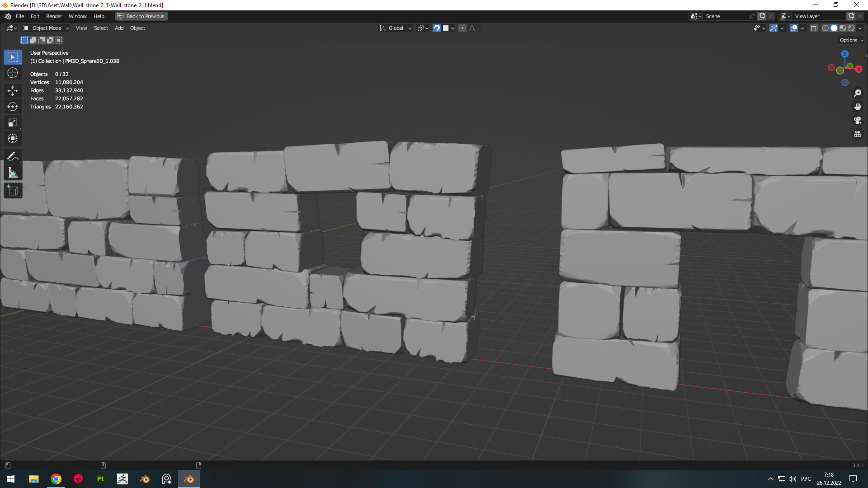Expand the Global transform orientation dropdown
Screen dimensions: 868x488
coord(396,28)
